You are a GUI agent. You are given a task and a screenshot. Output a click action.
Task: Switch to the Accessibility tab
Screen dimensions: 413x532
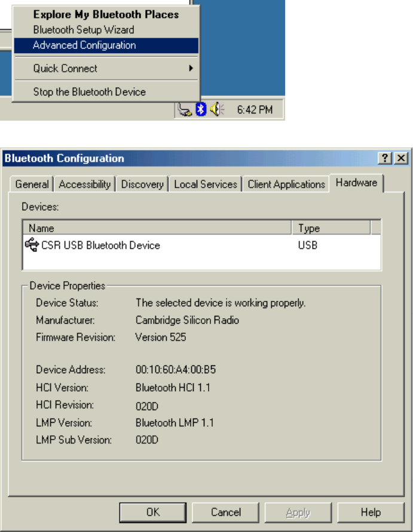85,184
